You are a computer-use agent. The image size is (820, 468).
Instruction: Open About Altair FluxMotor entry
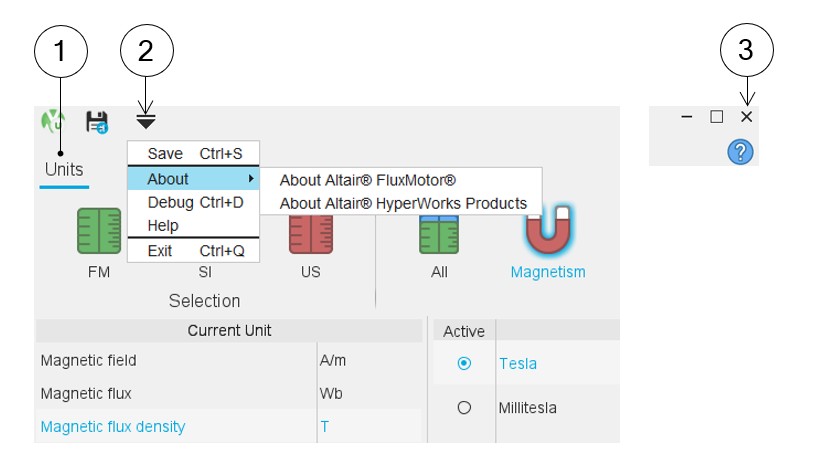coord(368,180)
